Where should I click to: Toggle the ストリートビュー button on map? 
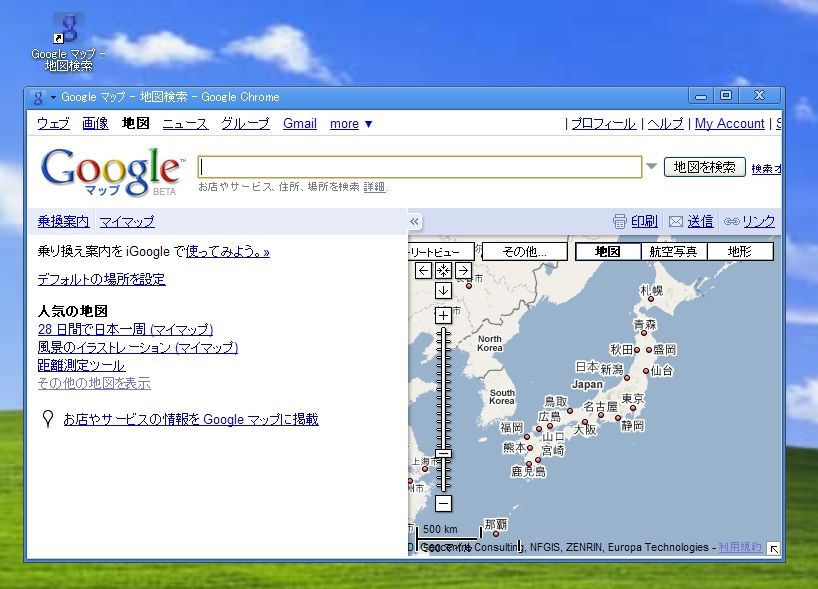tap(441, 251)
